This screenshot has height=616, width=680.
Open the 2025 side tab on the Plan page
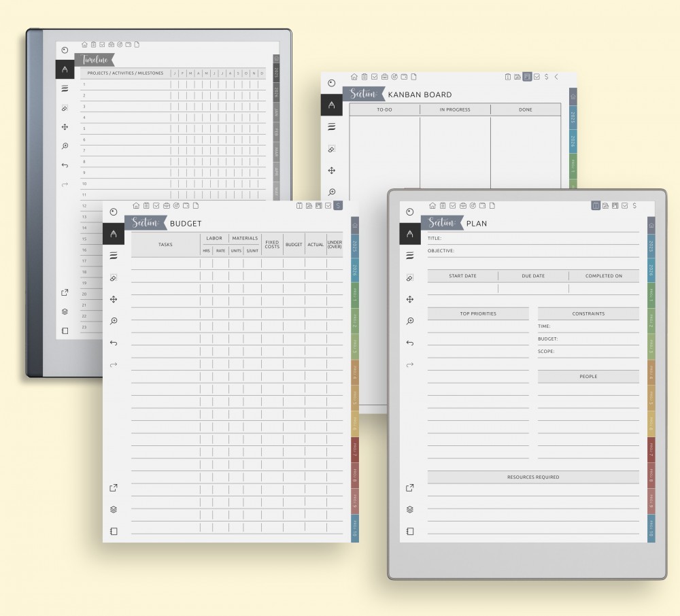click(651, 247)
